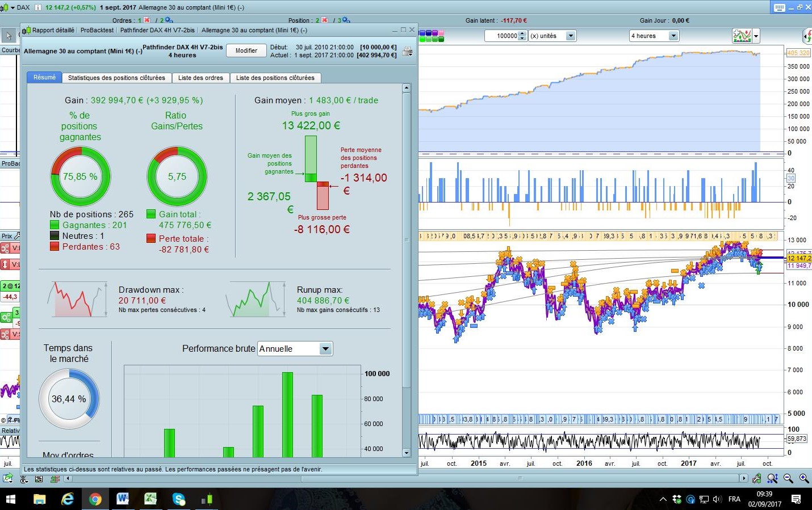Open Statistiques des positions clôturées tab
Image resolution: width=812 pixels, height=510 pixels.
(x=116, y=78)
